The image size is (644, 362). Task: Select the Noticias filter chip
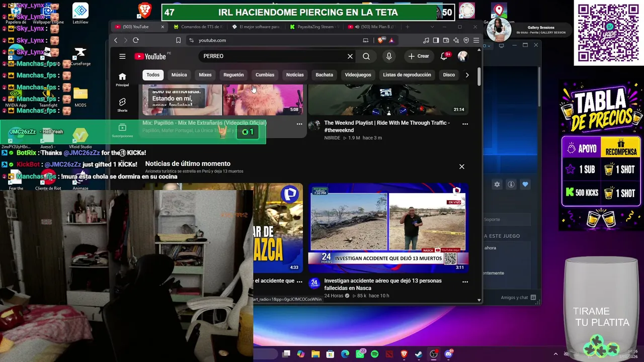pyautogui.click(x=295, y=75)
